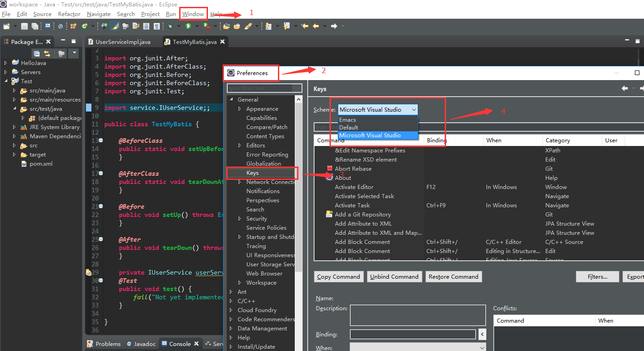The height and width of the screenshot is (351, 644).
Task: Click the Preferences tree filter text field
Action: (x=265, y=88)
